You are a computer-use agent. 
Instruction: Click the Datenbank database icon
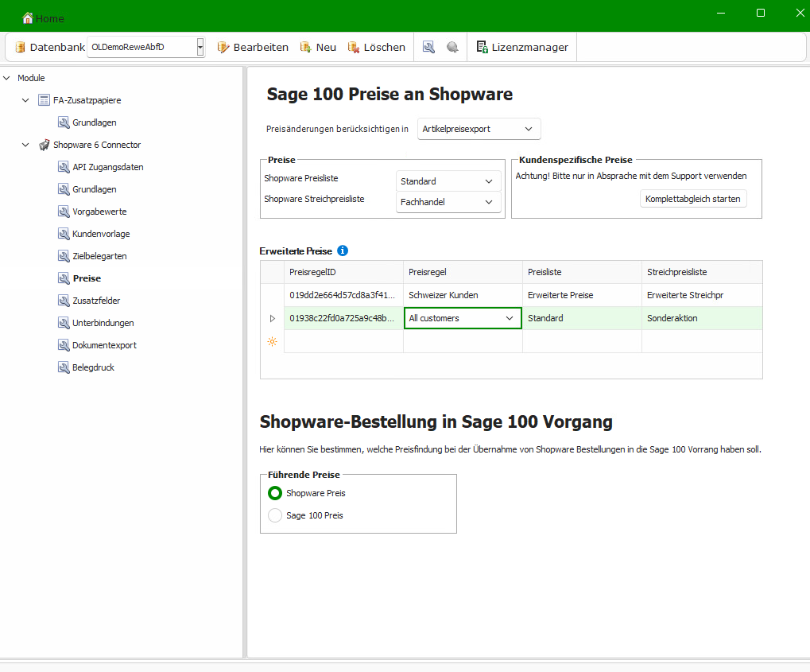tap(20, 47)
